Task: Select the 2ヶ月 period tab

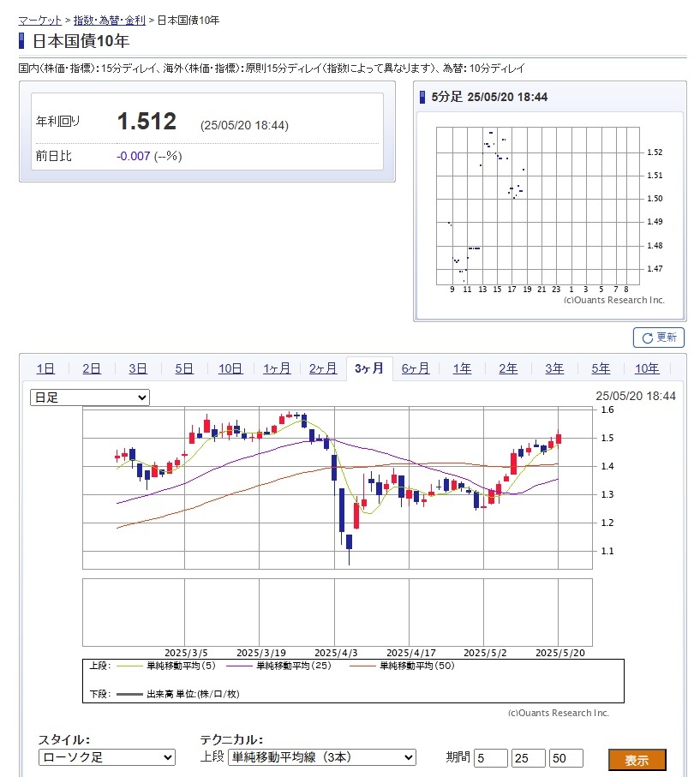Action: [x=323, y=368]
